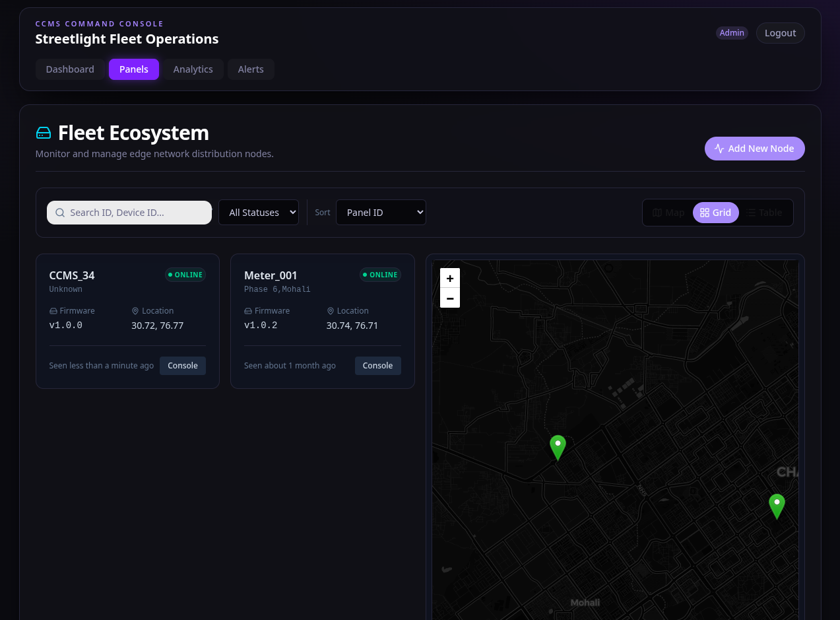Open the All Statuses dropdown
The width and height of the screenshot is (840, 620).
point(259,213)
